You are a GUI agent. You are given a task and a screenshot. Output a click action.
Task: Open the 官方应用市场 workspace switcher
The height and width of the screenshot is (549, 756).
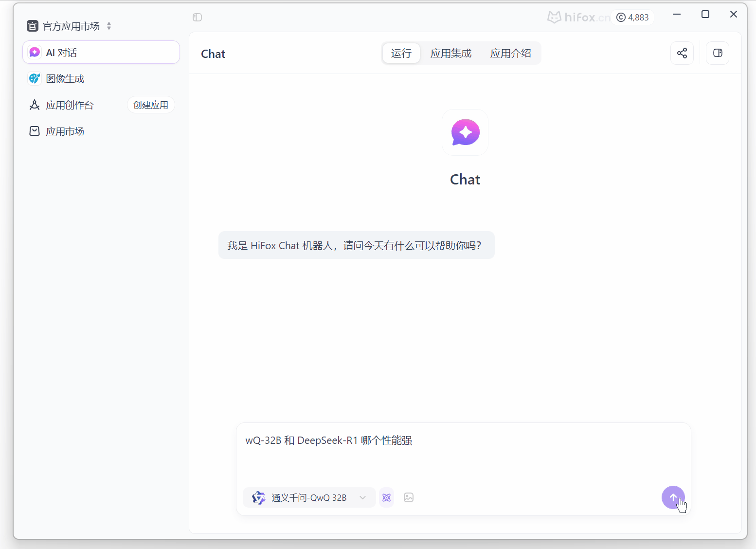(70, 26)
